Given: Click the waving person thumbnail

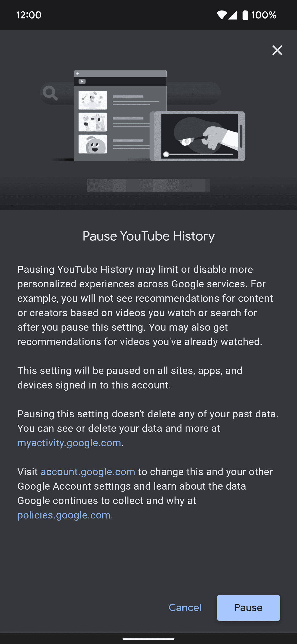Looking at the screenshot, I should coord(93,100).
